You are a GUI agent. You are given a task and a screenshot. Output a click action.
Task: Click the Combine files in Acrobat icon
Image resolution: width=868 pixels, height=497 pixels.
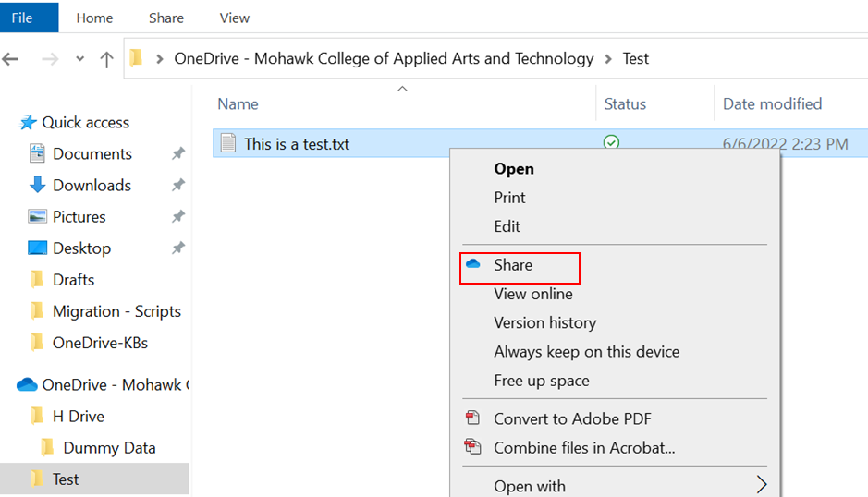(x=473, y=447)
